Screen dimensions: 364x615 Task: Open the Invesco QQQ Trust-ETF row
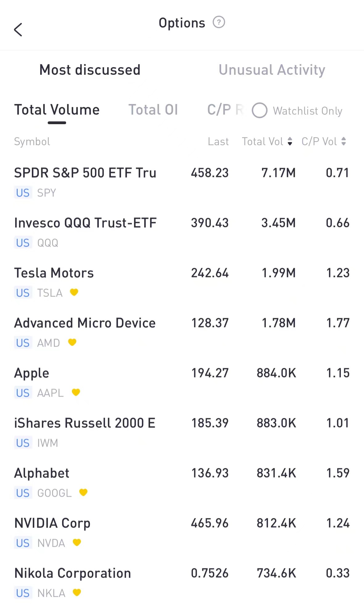85,223
